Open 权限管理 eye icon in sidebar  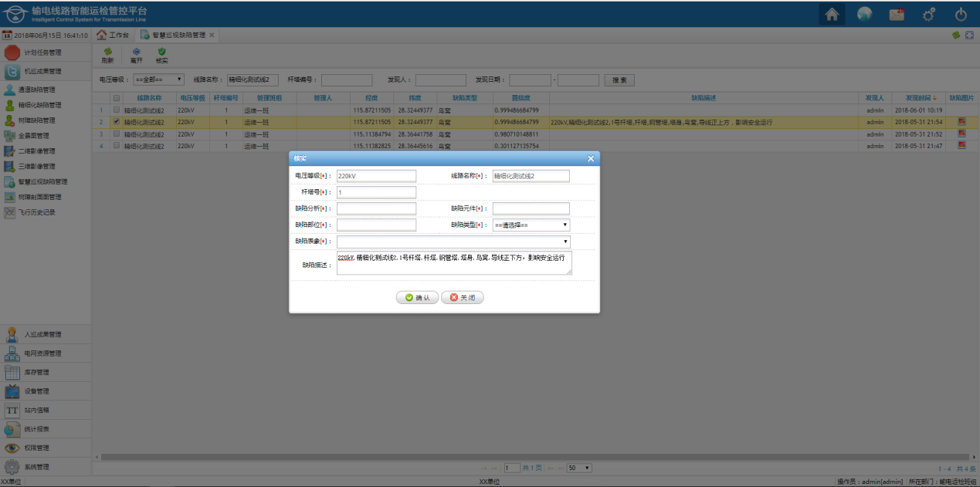[12, 448]
